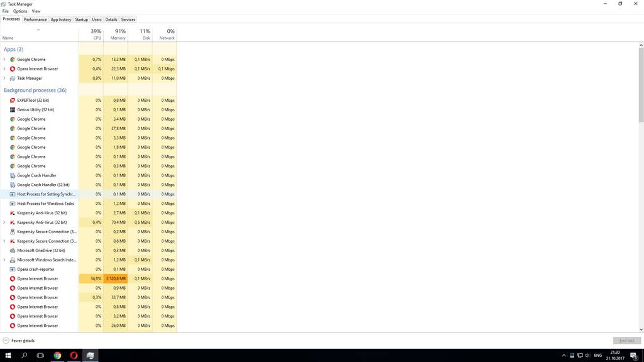
Task: Click Host Process for Setting Synchronization icon
Action: tap(13, 194)
